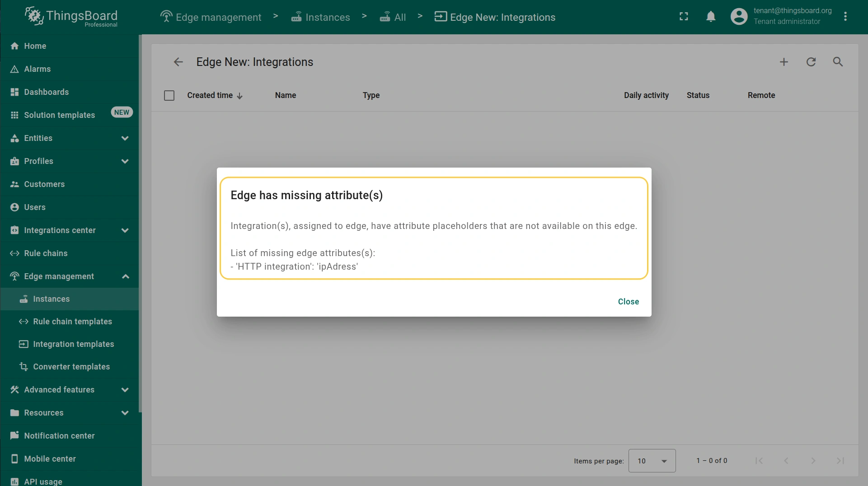
Task: Open Converter templates menu item
Action: click(71, 367)
